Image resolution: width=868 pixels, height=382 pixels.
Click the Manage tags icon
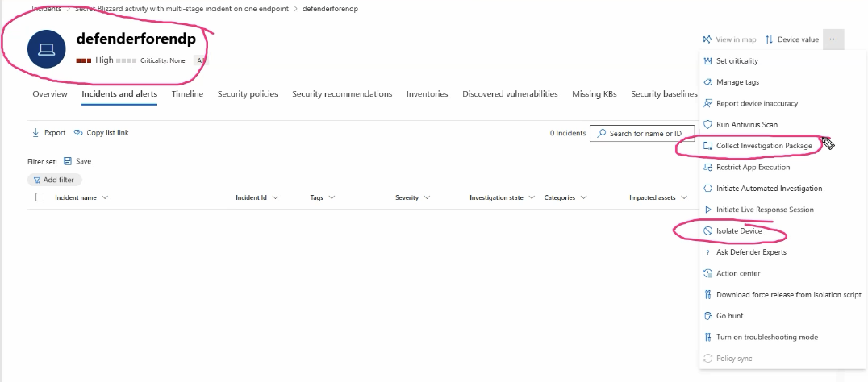(x=707, y=82)
